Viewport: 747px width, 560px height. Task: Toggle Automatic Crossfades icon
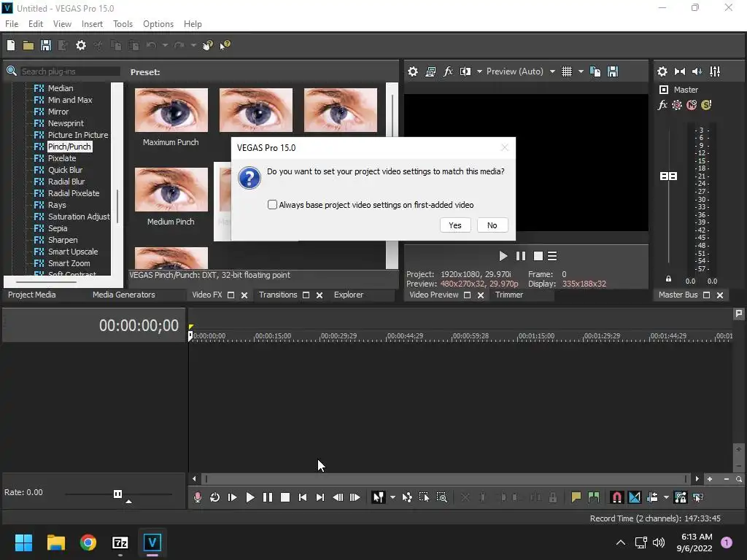635,497
